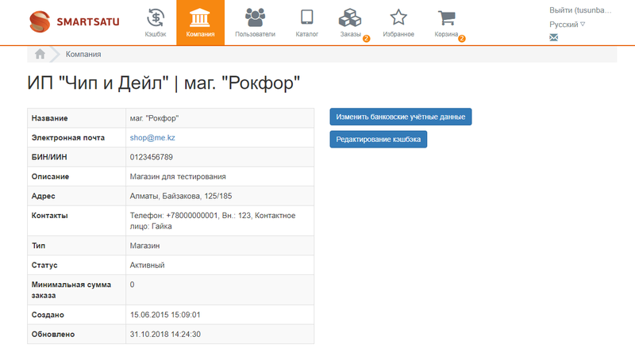Click the description 'Магазин для тестирования'

pyautogui.click(x=178, y=176)
